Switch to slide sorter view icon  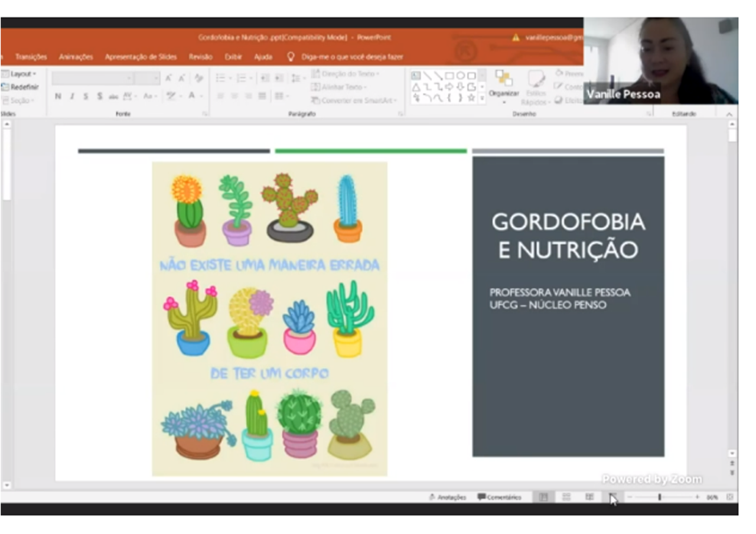tap(566, 497)
